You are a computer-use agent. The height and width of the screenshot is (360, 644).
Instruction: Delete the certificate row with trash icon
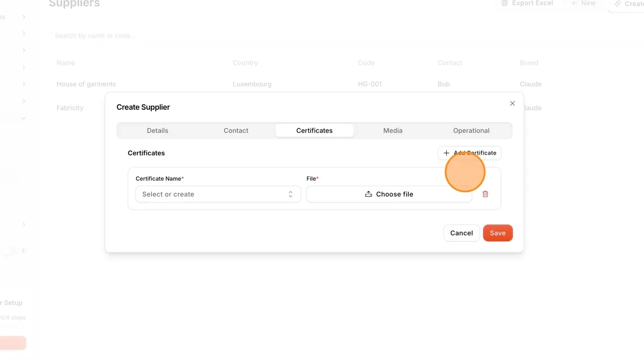(485, 194)
